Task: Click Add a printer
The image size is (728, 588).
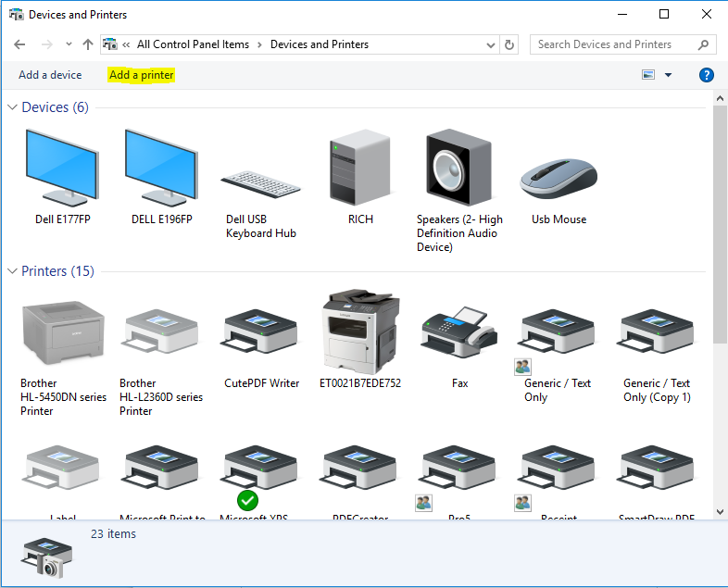Action: point(142,75)
